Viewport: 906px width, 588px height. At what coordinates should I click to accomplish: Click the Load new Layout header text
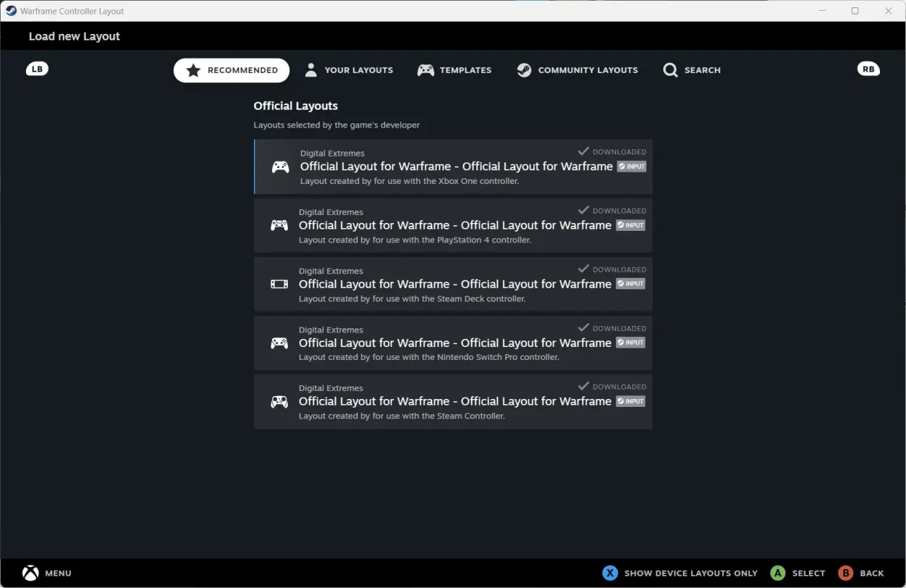pyautogui.click(x=74, y=36)
